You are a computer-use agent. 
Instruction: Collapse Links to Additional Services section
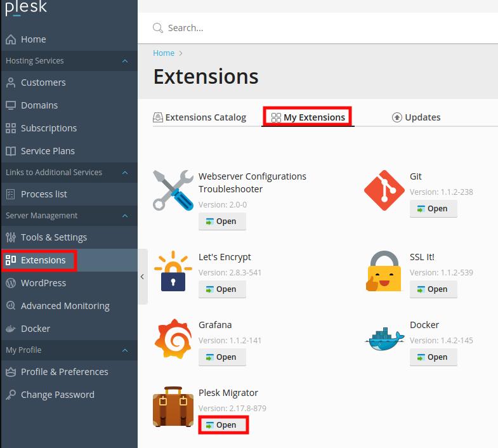coord(125,173)
